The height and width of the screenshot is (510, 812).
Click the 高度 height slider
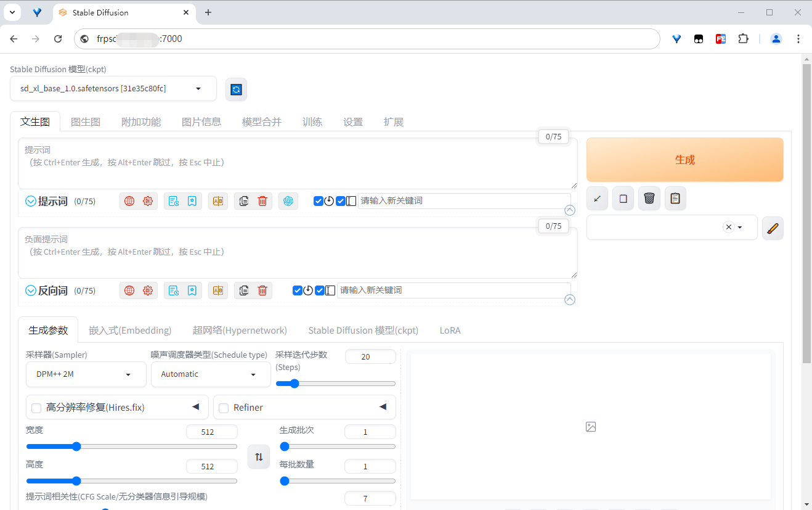(x=131, y=481)
